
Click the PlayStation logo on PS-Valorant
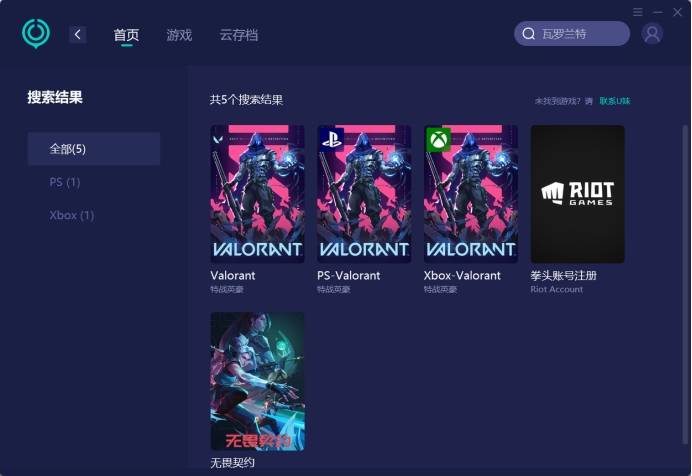tap(332, 140)
